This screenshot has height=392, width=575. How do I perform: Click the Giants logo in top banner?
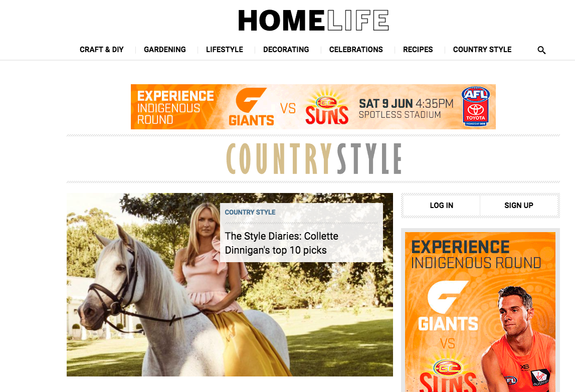pos(252,107)
